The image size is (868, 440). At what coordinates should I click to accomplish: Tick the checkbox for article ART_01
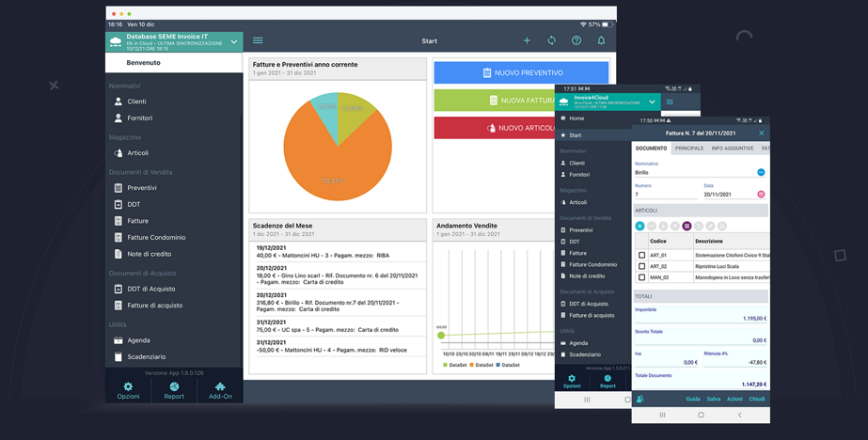click(642, 255)
